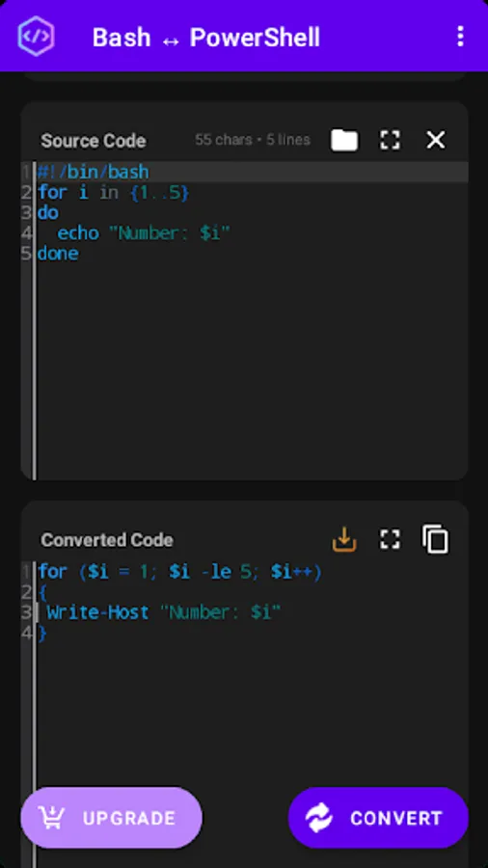
Task: Clear source code with X icon
Action: [435, 140]
